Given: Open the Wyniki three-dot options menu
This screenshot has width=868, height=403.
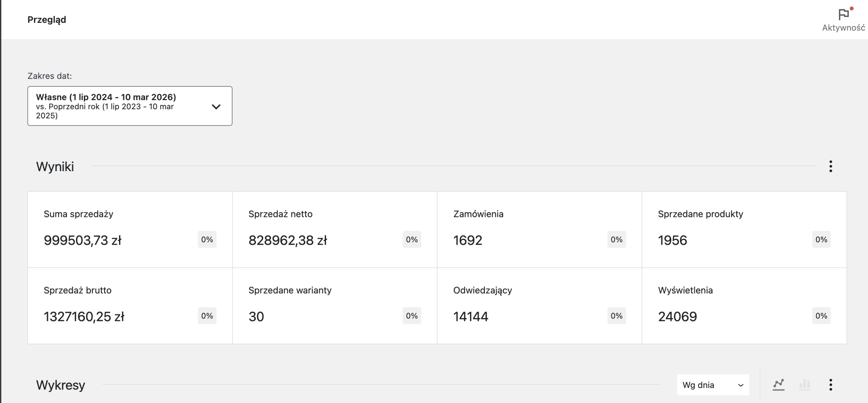Looking at the screenshot, I should 830,166.
